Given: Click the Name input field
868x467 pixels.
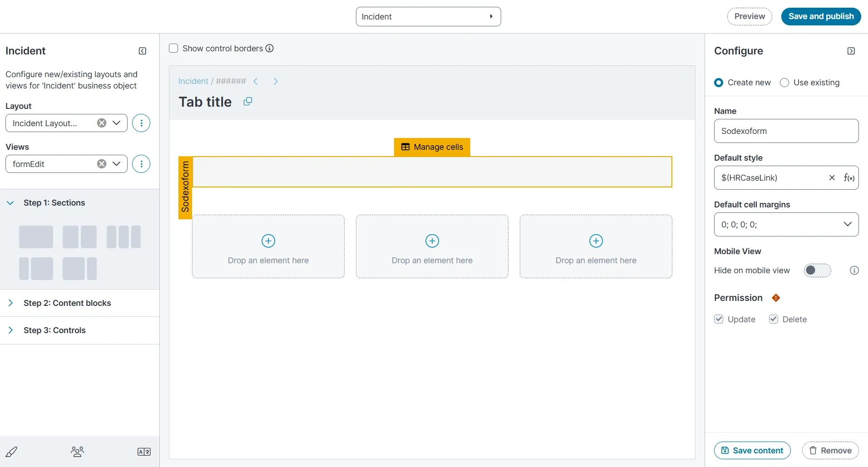Looking at the screenshot, I should [786, 131].
